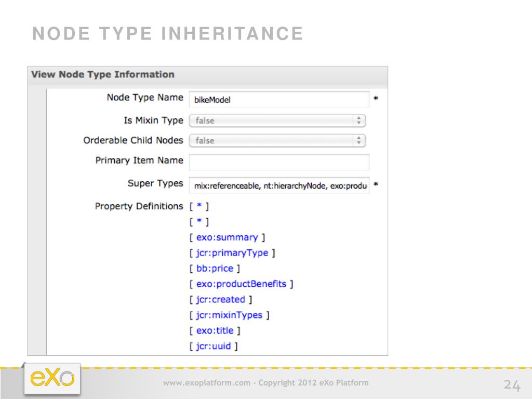Open the exo:title property link
The height and width of the screenshot is (399, 532).
click(x=215, y=330)
